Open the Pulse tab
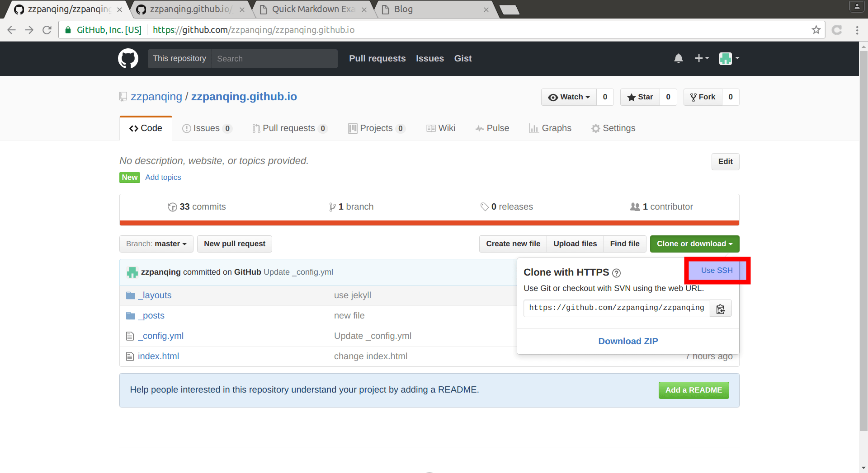 click(x=492, y=128)
